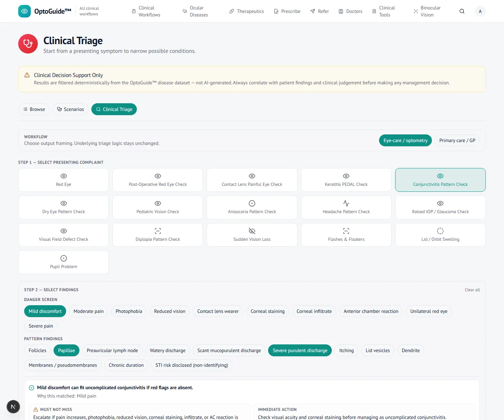
Task: Switch to the Scenarios tab
Action: tap(70, 109)
